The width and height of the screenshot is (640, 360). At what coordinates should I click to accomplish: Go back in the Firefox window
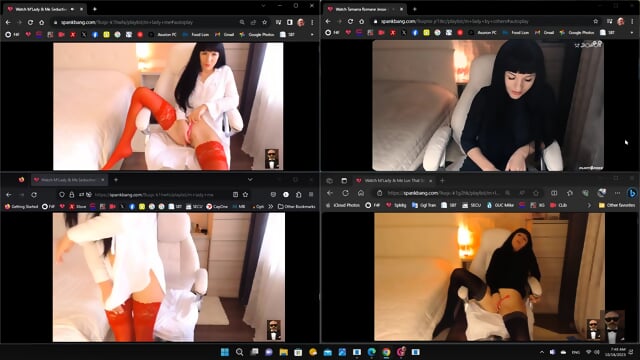click(x=9, y=195)
